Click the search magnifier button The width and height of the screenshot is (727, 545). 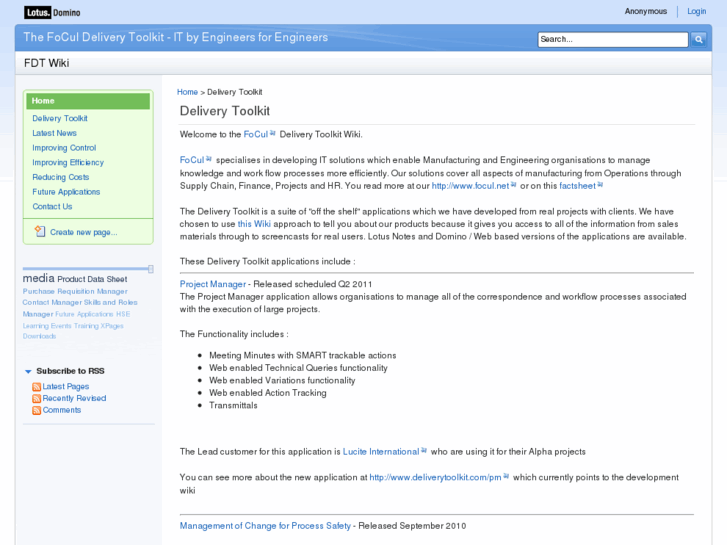(x=698, y=39)
